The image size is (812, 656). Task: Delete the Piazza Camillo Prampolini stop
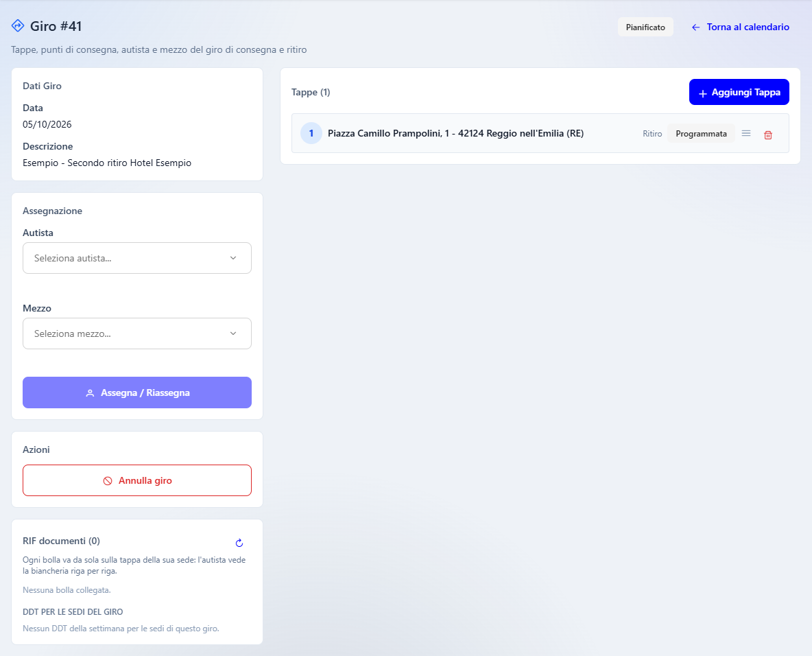click(768, 134)
